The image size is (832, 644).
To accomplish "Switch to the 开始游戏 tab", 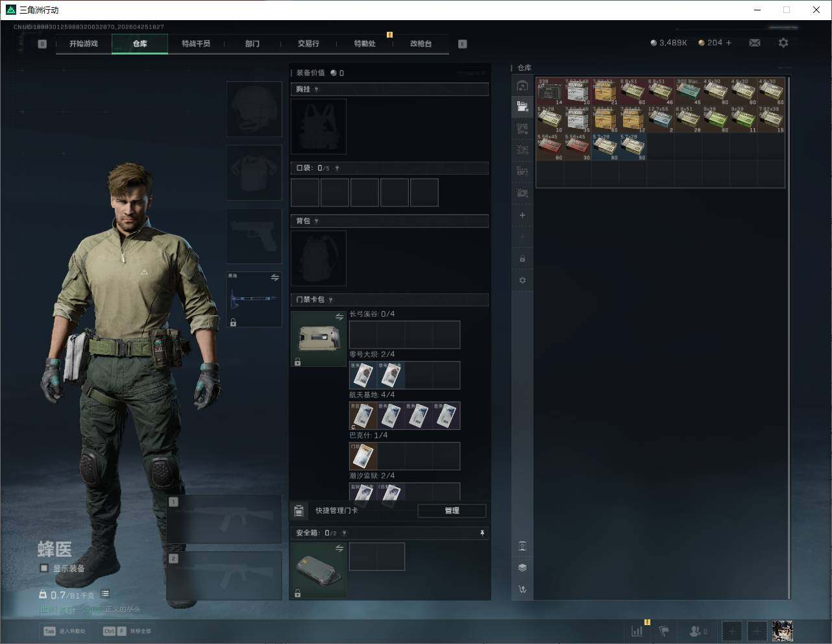I will coord(84,44).
